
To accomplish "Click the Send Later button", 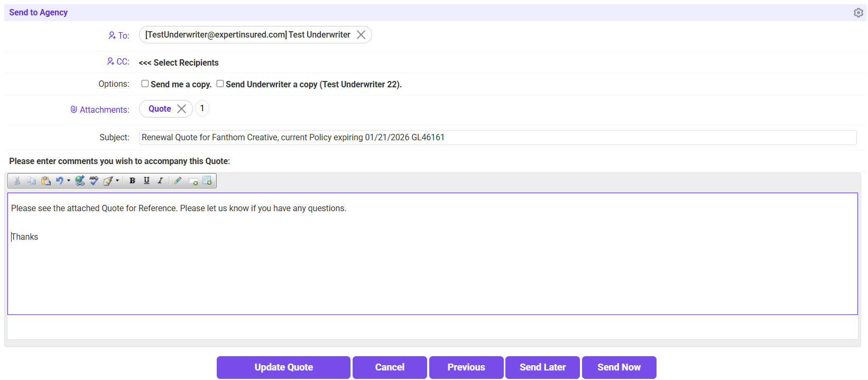I will click(x=542, y=367).
